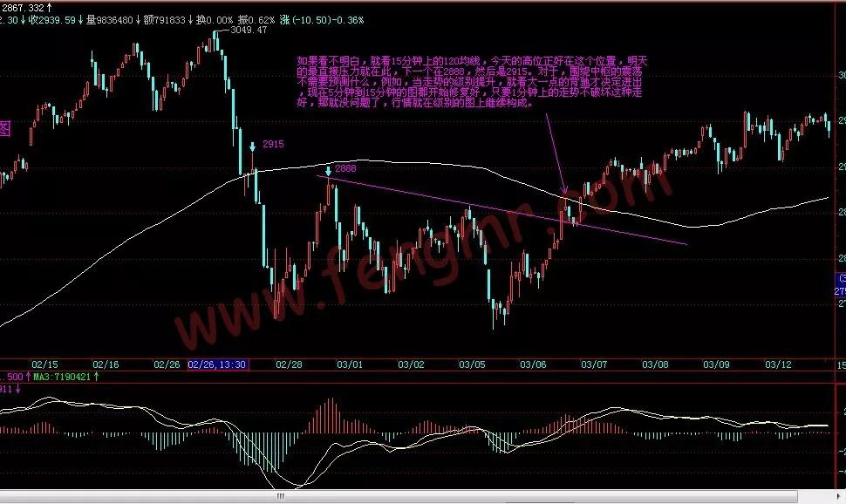Screen dimensions: 846x504
Task: Click the 换0.00% turnover rate value
Action: coord(215,20)
